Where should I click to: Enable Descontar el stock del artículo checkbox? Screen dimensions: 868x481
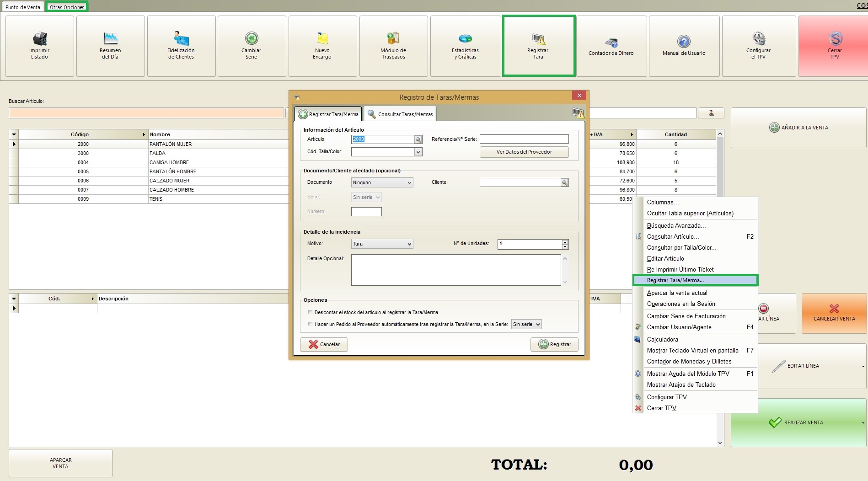tap(311, 312)
